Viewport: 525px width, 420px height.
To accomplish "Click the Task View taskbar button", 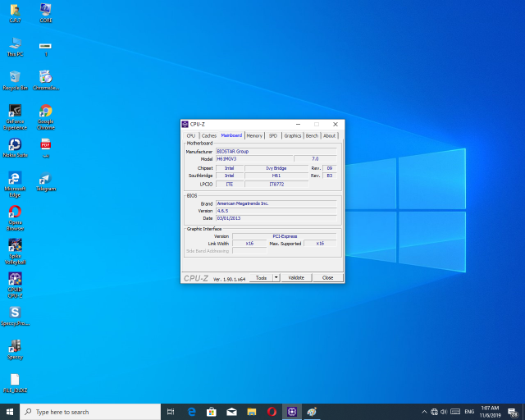I will click(x=171, y=412).
